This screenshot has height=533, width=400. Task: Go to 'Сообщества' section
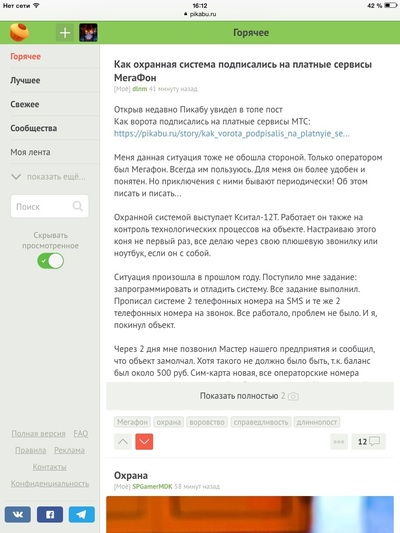coord(34,128)
